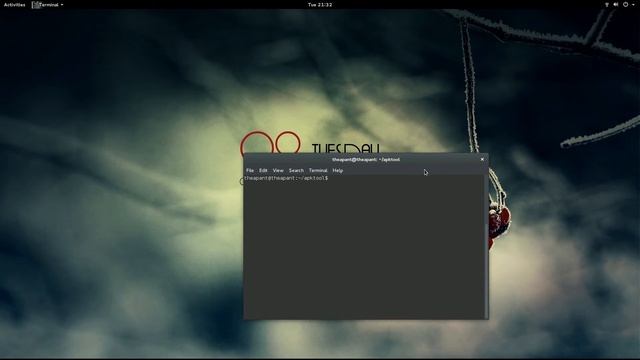The width and height of the screenshot is (640, 360).
Task: Open the Edit menu in terminal
Action: 263,171
